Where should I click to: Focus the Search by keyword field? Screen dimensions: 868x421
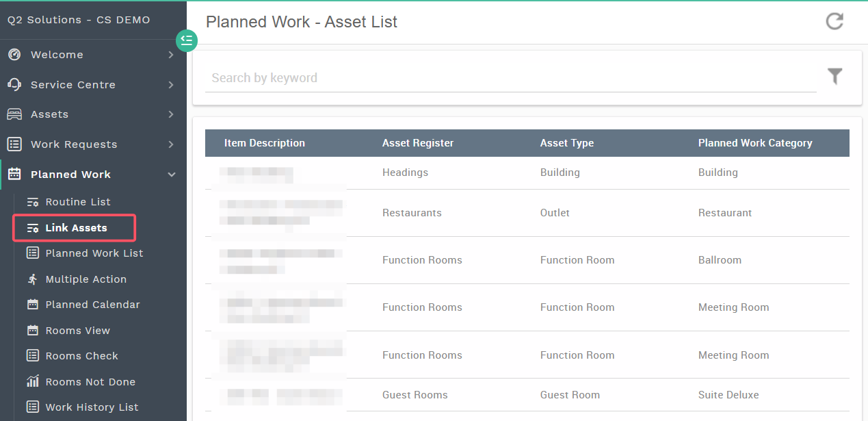click(x=511, y=78)
